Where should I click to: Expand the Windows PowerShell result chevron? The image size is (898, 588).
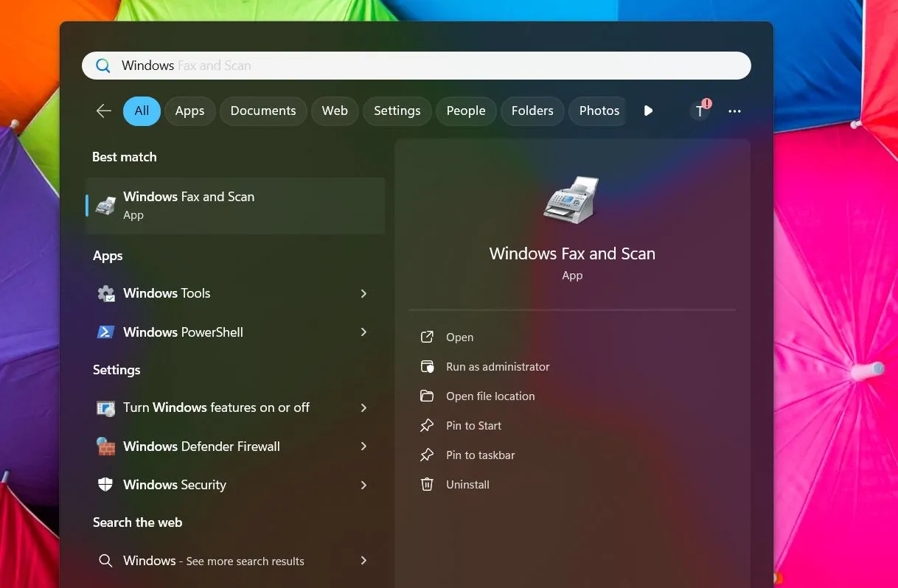point(363,332)
